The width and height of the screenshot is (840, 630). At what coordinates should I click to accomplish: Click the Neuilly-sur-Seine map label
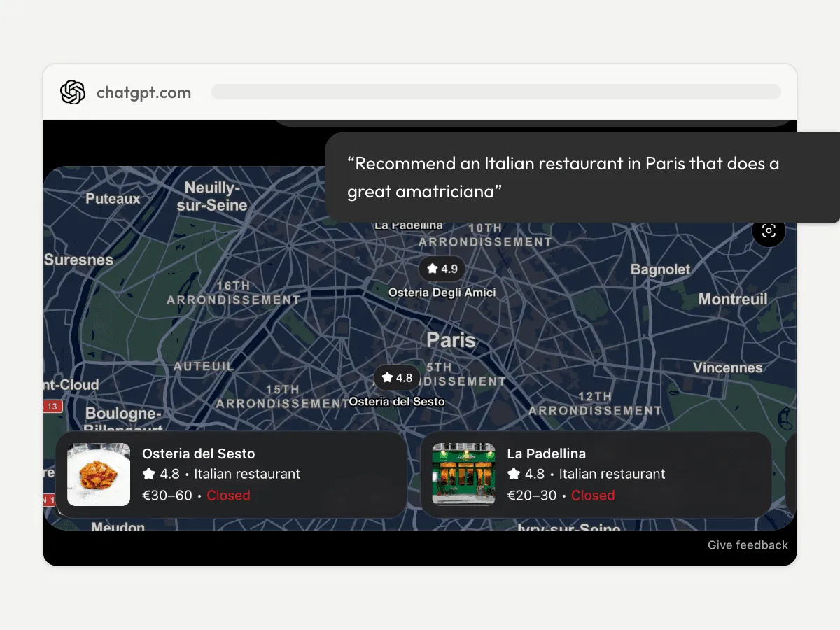212,197
